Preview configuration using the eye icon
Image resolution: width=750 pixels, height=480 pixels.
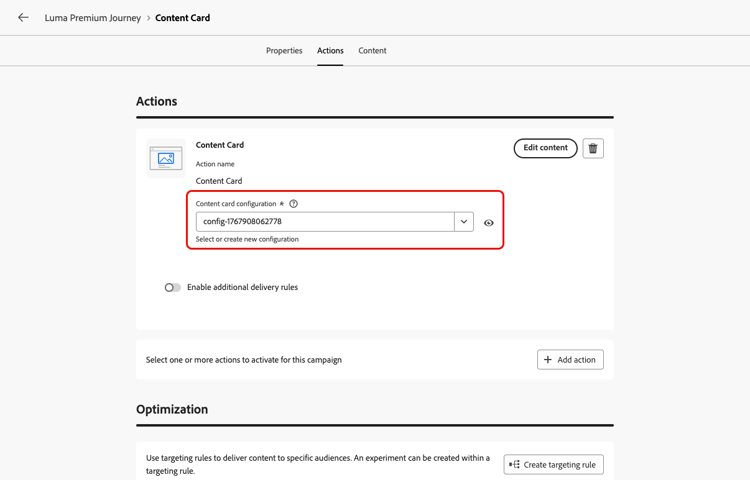click(x=489, y=222)
